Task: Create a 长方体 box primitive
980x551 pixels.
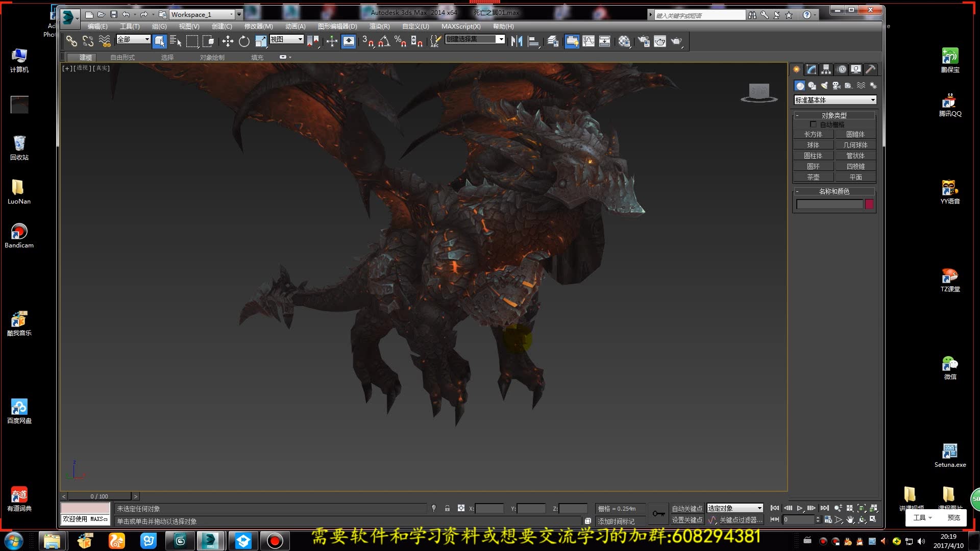Action: coord(813,135)
